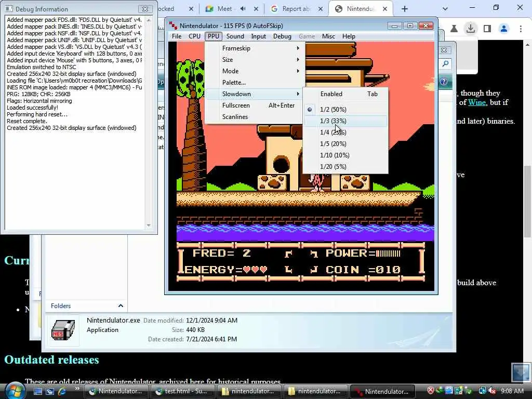Open the Help menu
Screen dimensions: 532x399
pyautogui.click(x=349, y=36)
